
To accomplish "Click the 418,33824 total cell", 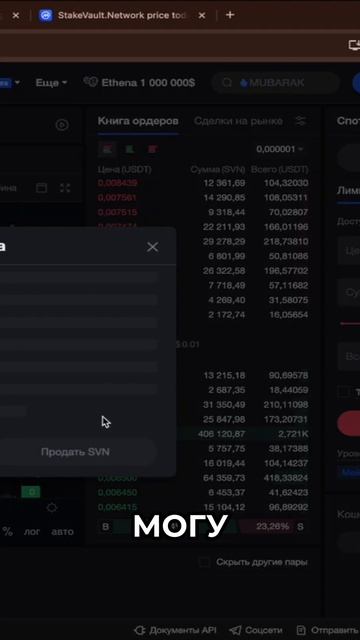I will coord(286,478).
